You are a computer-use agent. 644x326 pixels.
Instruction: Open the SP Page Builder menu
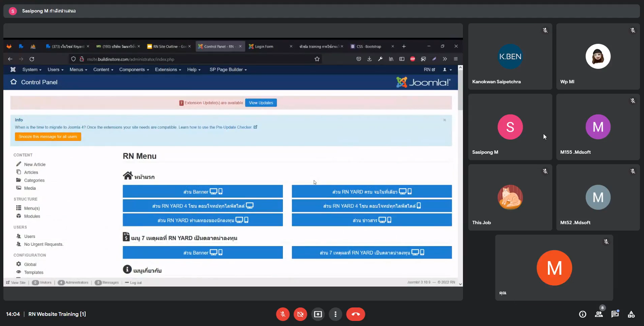(x=228, y=69)
